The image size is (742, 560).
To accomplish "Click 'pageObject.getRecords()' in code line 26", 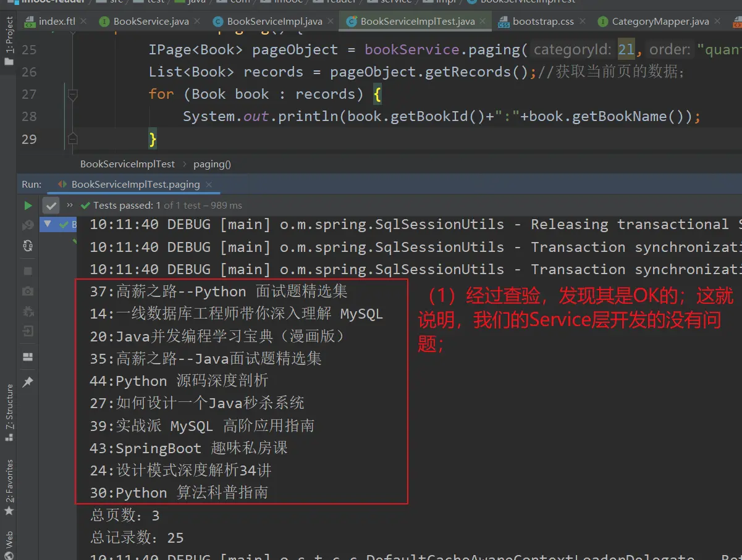I will (429, 72).
